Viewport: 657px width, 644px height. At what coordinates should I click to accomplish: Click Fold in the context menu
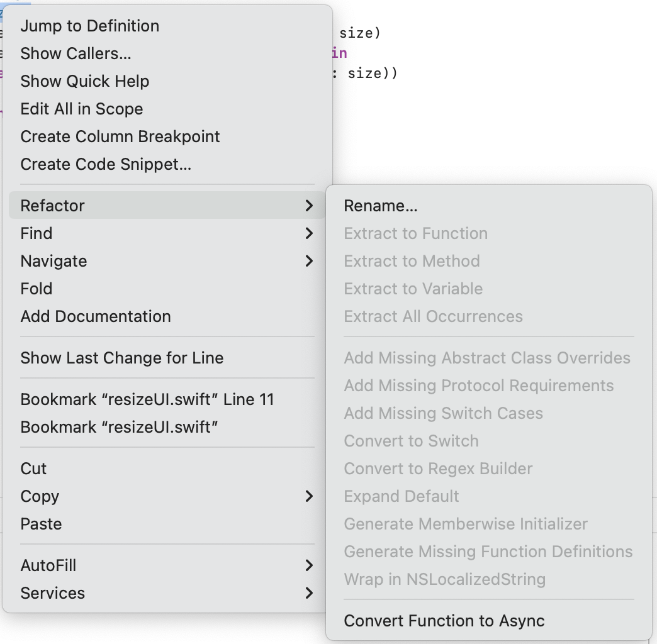pos(36,289)
